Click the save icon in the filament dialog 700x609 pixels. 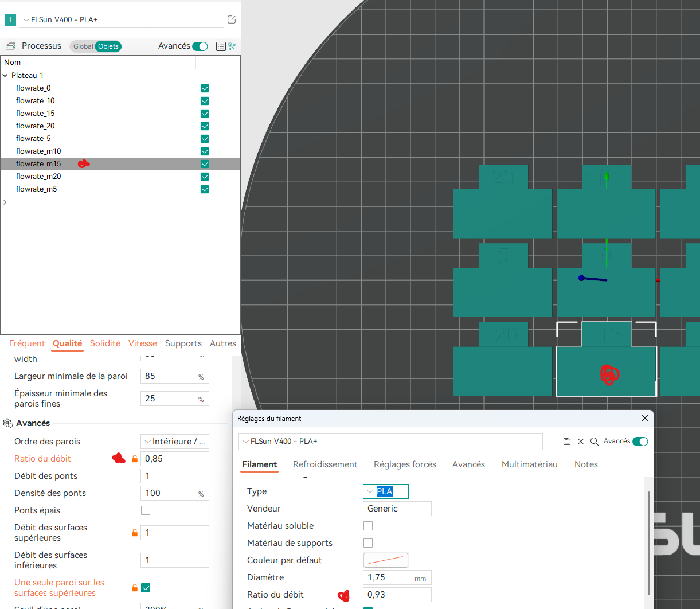tap(567, 442)
